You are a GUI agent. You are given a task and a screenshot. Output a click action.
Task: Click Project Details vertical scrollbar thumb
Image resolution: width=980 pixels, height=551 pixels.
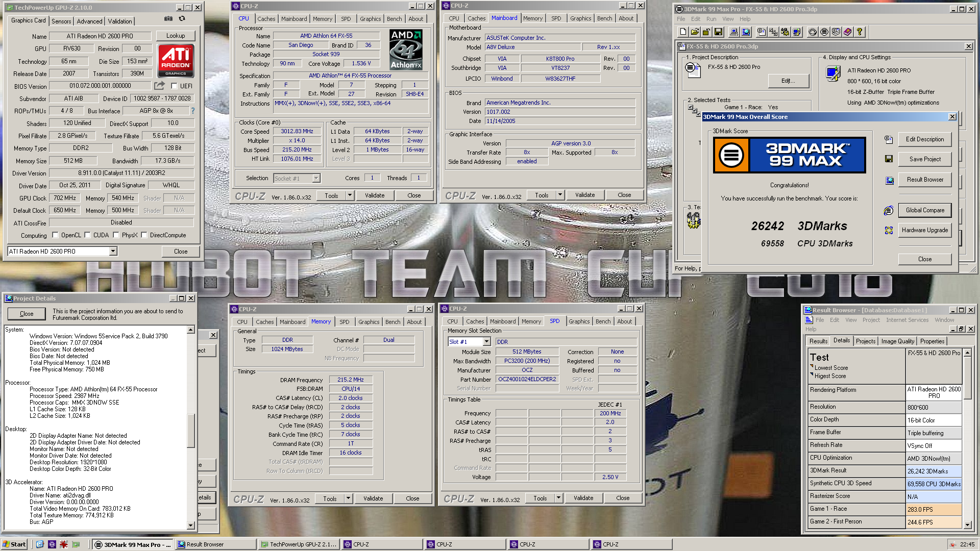click(x=190, y=430)
